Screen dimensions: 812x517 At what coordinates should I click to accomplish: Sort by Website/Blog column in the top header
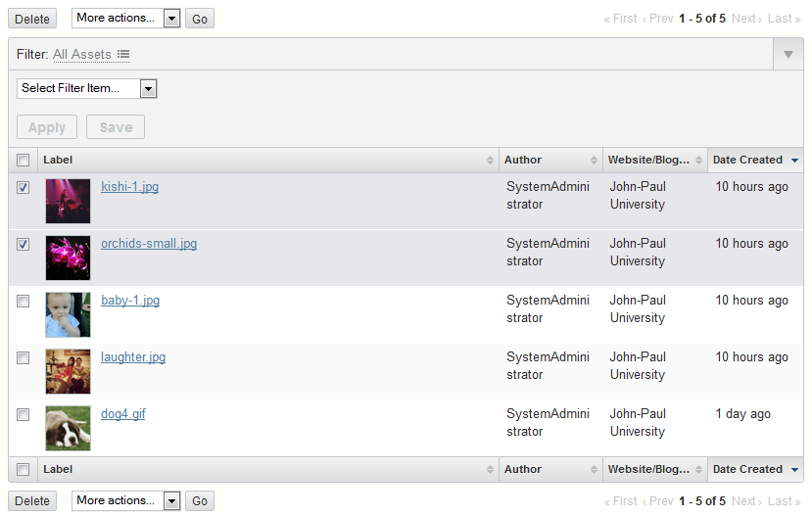click(698, 161)
